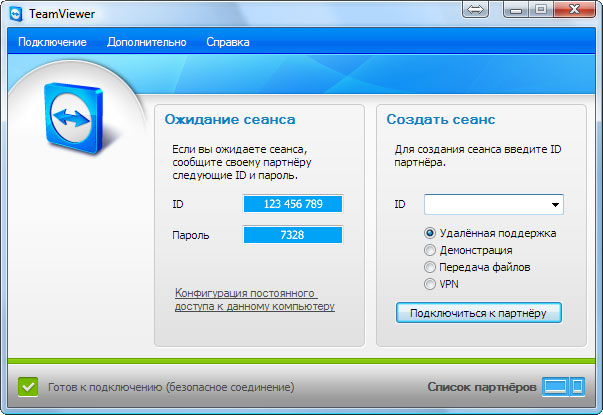Click the Готов к подключению status text
Screen dimensions: 603x415
click(x=171, y=387)
